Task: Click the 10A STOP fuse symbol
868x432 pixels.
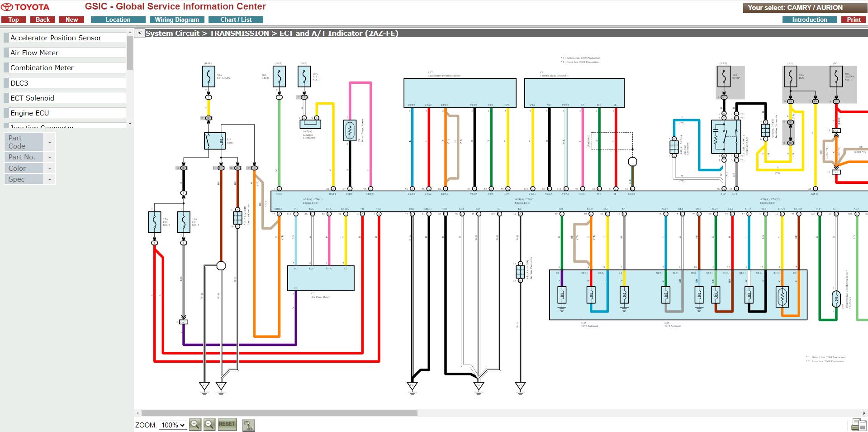Action: (724, 77)
